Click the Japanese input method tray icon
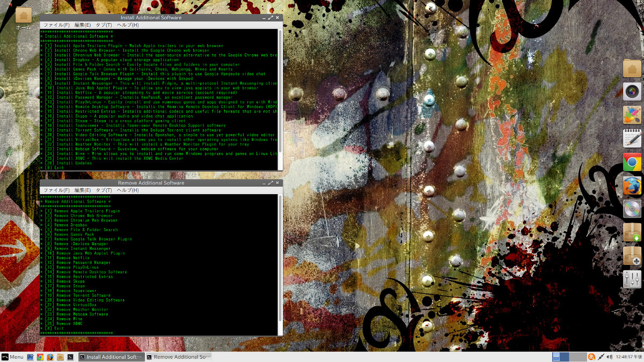The width and height of the screenshot is (644, 362). point(591,357)
